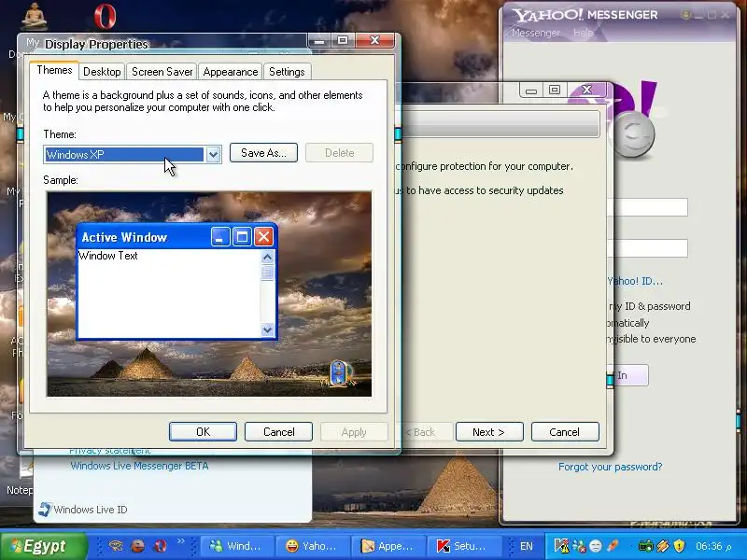The image size is (747, 560).
Task: Minimize the Display Properties window
Action: (x=319, y=41)
